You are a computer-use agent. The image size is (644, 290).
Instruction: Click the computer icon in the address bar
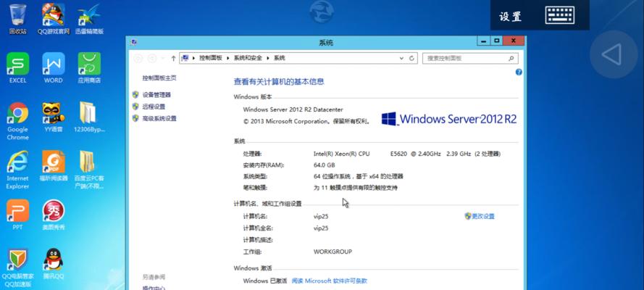click(x=185, y=58)
